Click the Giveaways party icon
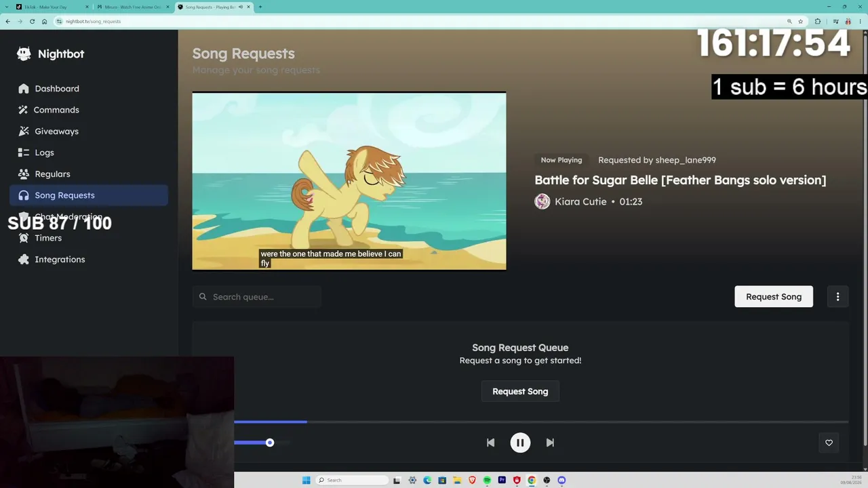The height and width of the screenshot is (488, 868). (x=24, y=131)
